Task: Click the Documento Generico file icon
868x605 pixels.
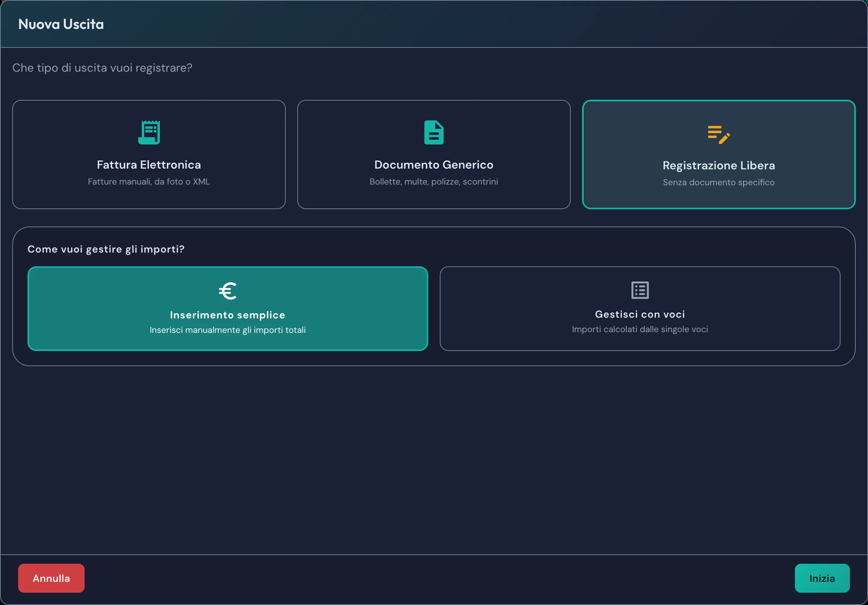Action: point(434,132)
